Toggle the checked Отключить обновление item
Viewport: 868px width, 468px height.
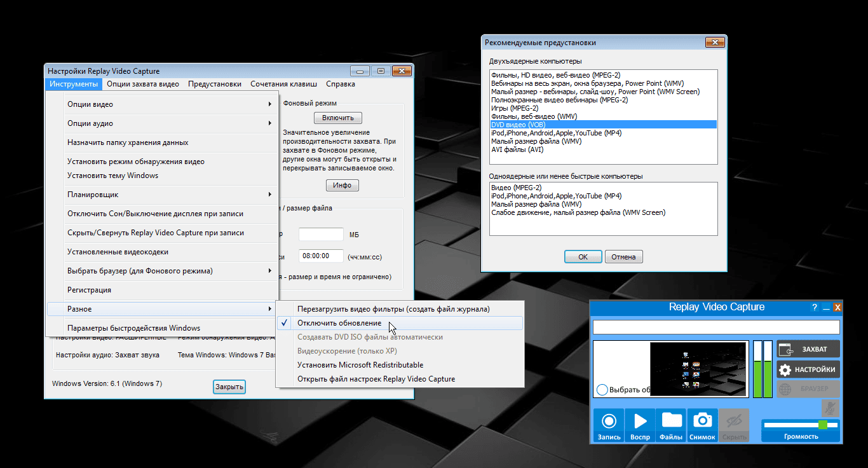point(400,323)
